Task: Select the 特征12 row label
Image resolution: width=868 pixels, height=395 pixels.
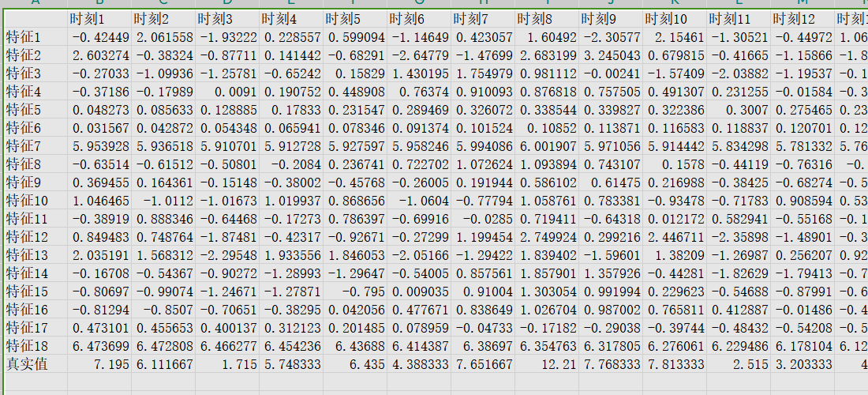Action: click(36, 237)
